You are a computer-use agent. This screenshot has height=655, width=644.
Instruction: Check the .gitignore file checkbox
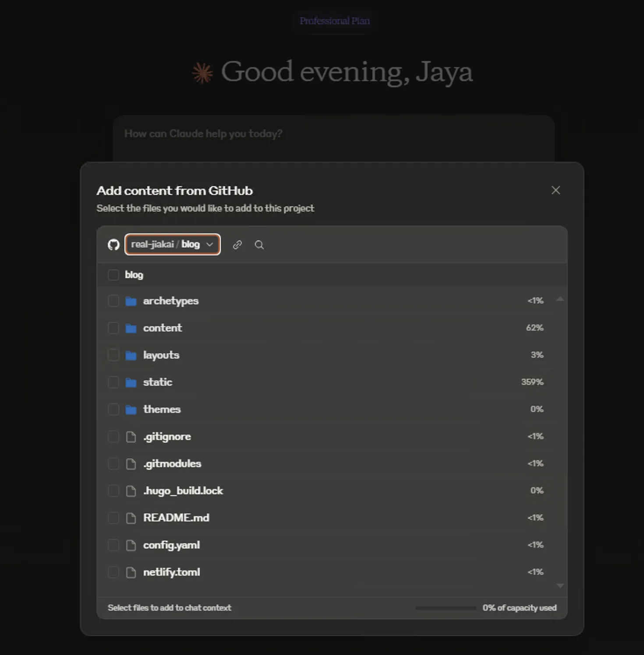[113, 437]
